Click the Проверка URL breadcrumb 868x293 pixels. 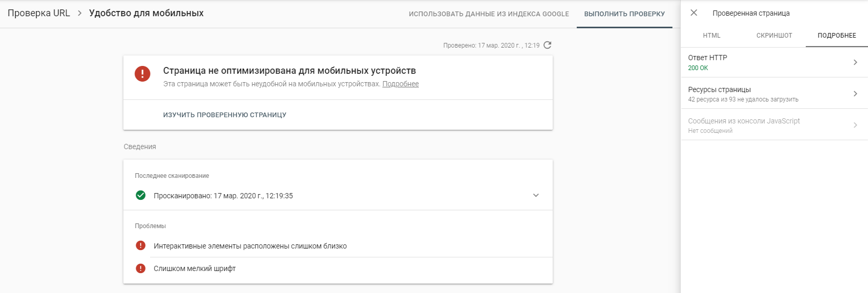point(39,13)
